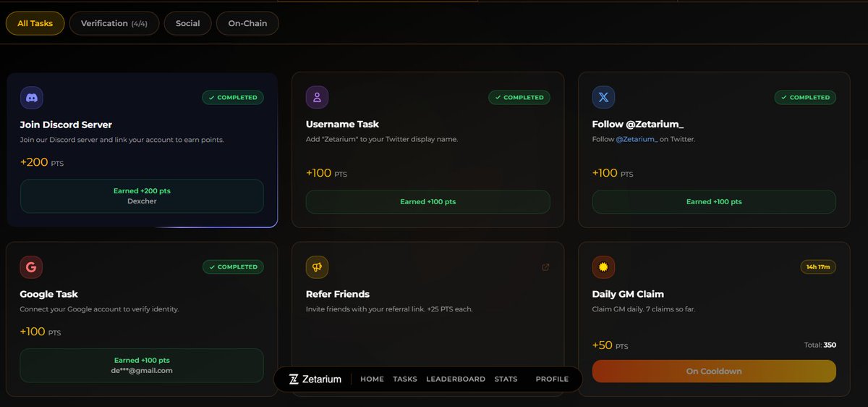
Task: Switch to the Verification (4/4) tab
Action: pyautogui.click(x=114, y=23)
